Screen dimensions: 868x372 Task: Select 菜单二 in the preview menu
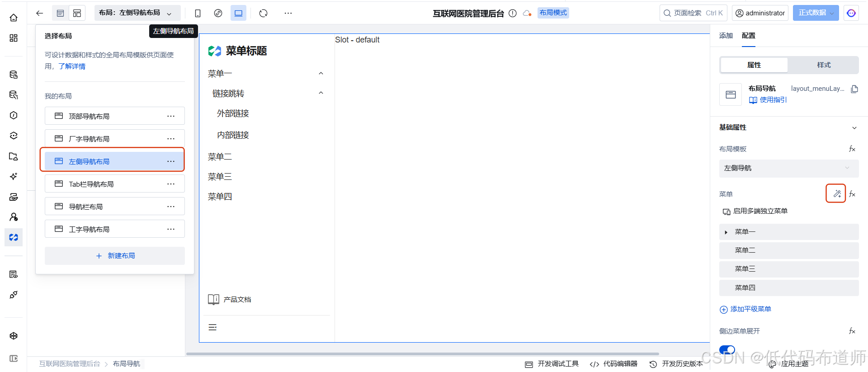pos(220,157)
